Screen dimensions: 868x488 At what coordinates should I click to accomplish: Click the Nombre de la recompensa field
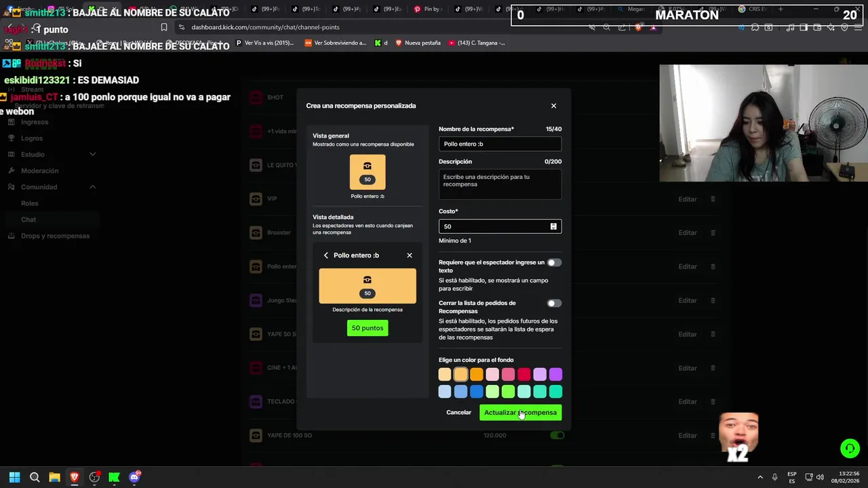(500, 144)
